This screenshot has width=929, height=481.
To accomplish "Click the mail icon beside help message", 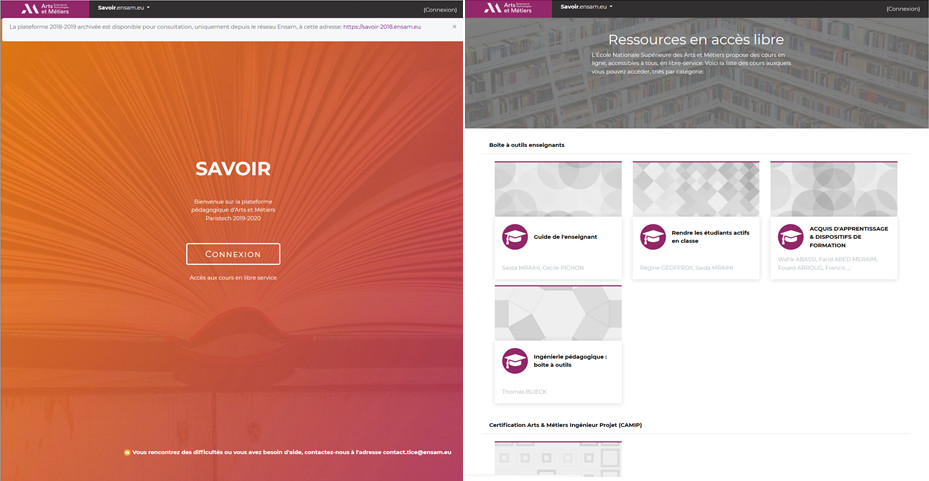I will (127, 452).
